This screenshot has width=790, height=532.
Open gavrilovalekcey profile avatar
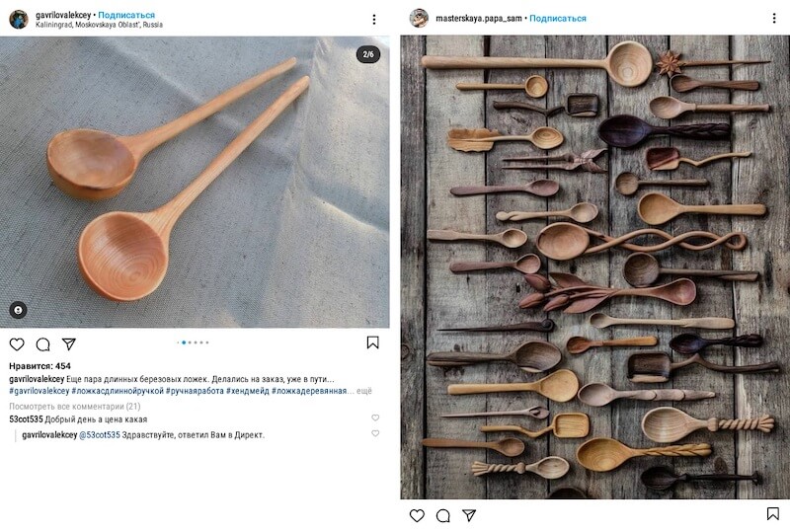tap(19, 19)
